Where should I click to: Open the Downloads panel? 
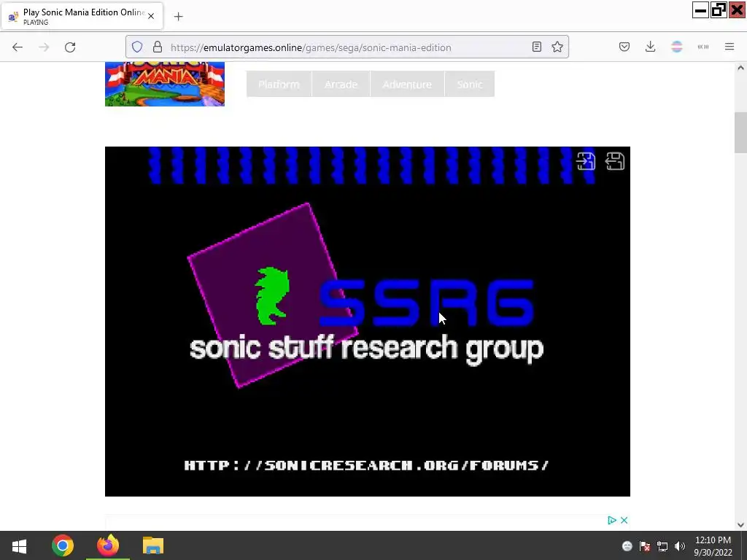click(650, 47)
